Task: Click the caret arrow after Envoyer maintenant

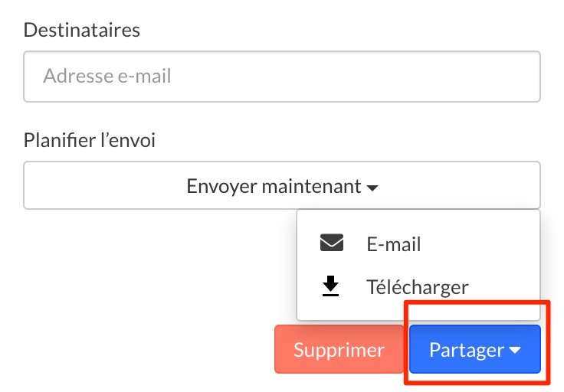Action: coord(372,188)
